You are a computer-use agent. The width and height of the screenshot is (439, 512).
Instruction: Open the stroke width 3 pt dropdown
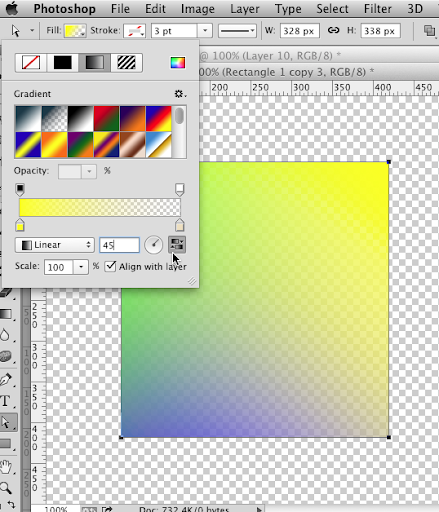(x=205, y=31)
